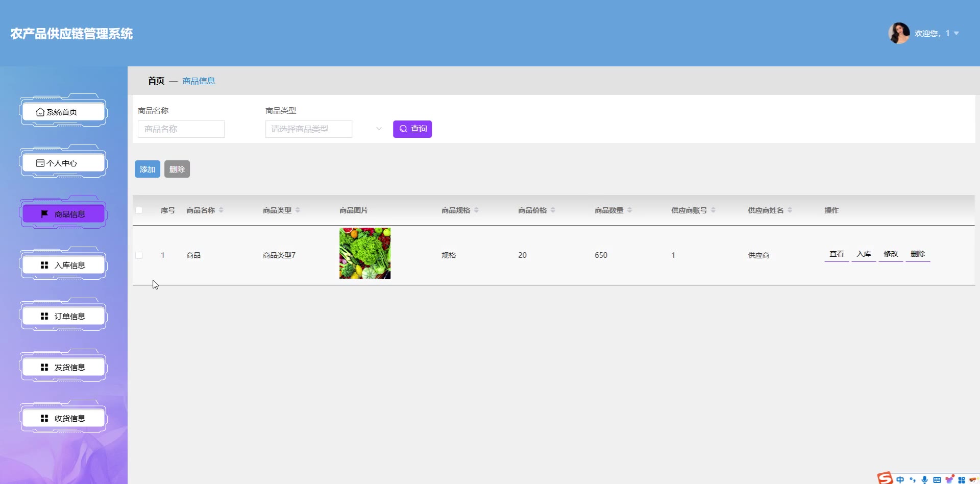Screen dimensions: 980x484
Task: Expand the user menu arrow next to 欢迎您
Action: (957, 33)
